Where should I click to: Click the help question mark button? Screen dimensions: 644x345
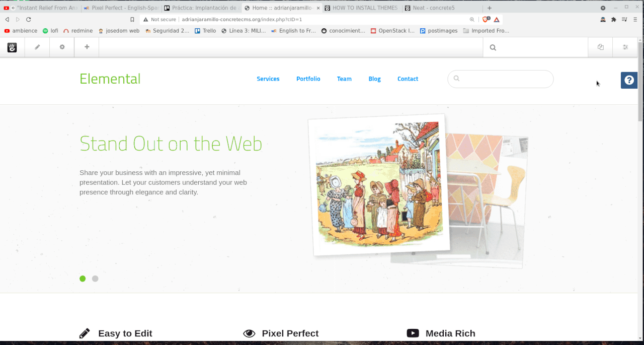(x=629, y=80)
